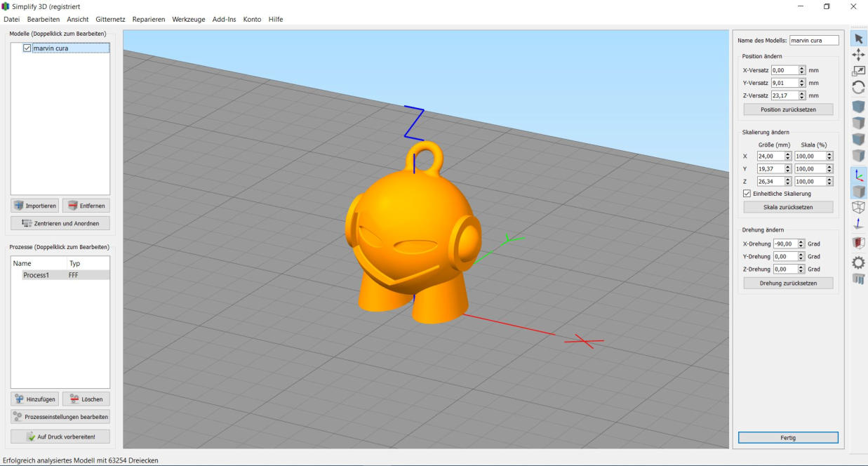Open process settings gear icon

pos(858,262)
